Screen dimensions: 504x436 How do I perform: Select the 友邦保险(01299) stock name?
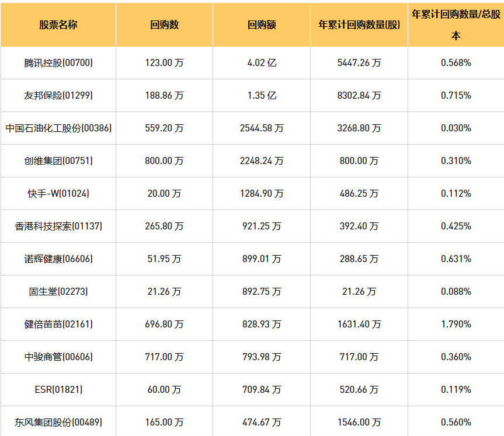(x=58, y=95)
